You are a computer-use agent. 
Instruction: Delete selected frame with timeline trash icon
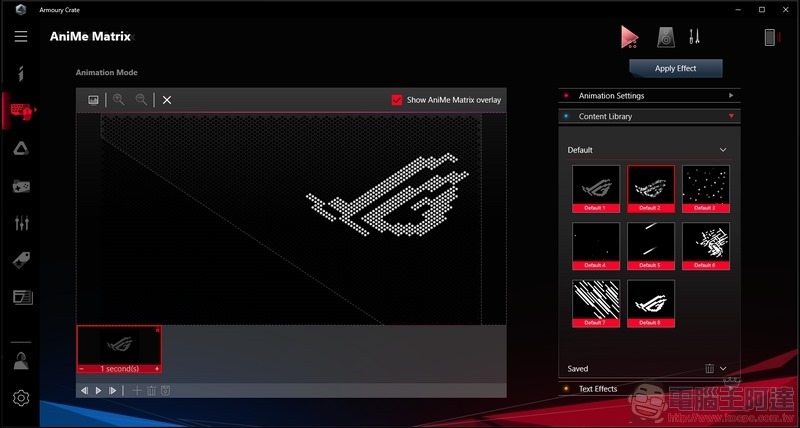coord(151,391)
